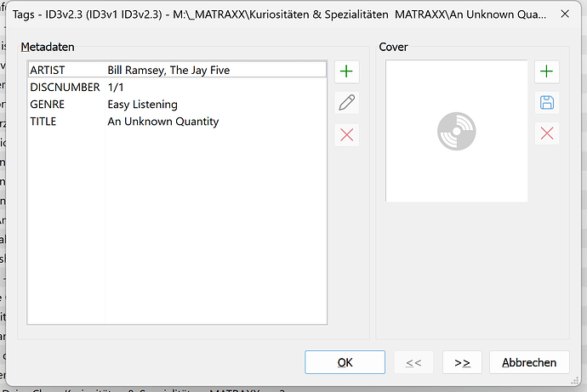Save the cover image to disk
This screenshot has width=587, height=392.
tap(546, 103)
